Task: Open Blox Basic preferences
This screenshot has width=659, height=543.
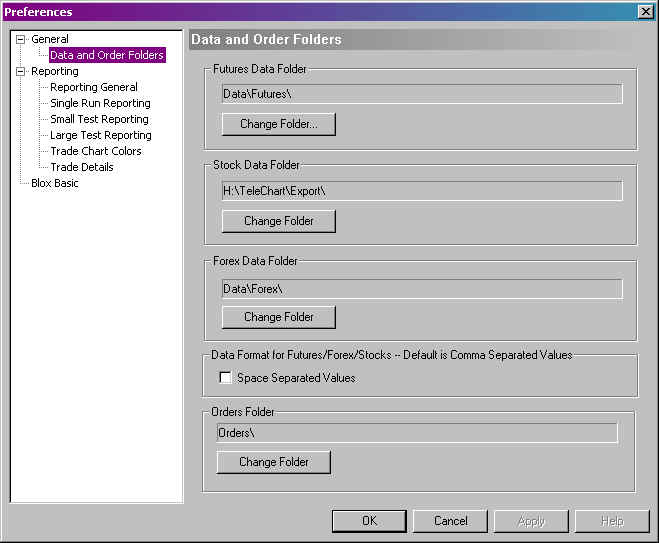Action: (x=55, y=184)
